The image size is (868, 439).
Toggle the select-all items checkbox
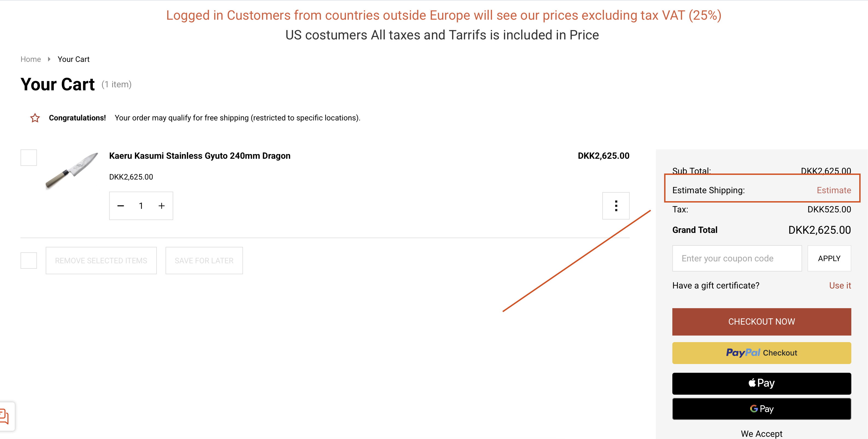point(29,261)
